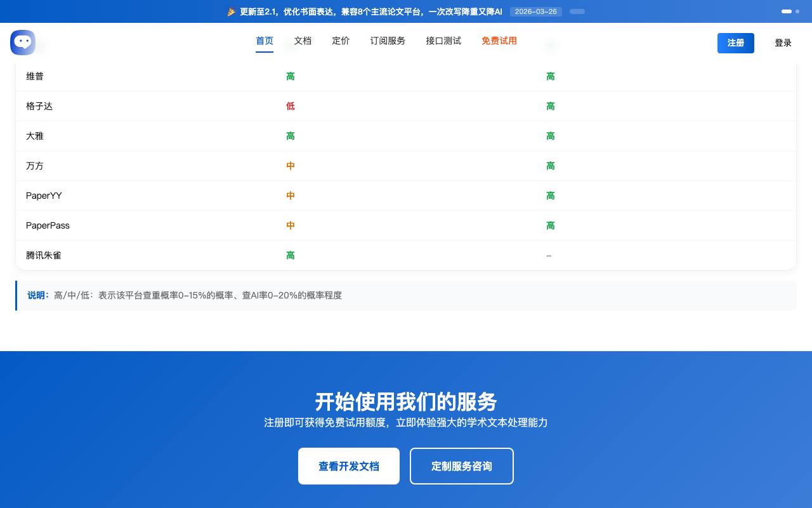Screen dimensions: 812x508
Task: Click the green 高 rating in PaperYY row
Action: [551, 196]
